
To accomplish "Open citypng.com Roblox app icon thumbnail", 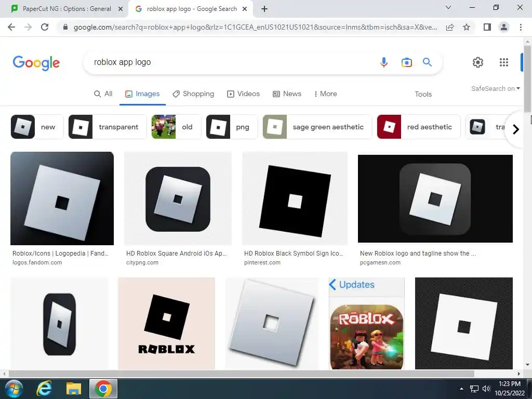I will pos(178,198).
